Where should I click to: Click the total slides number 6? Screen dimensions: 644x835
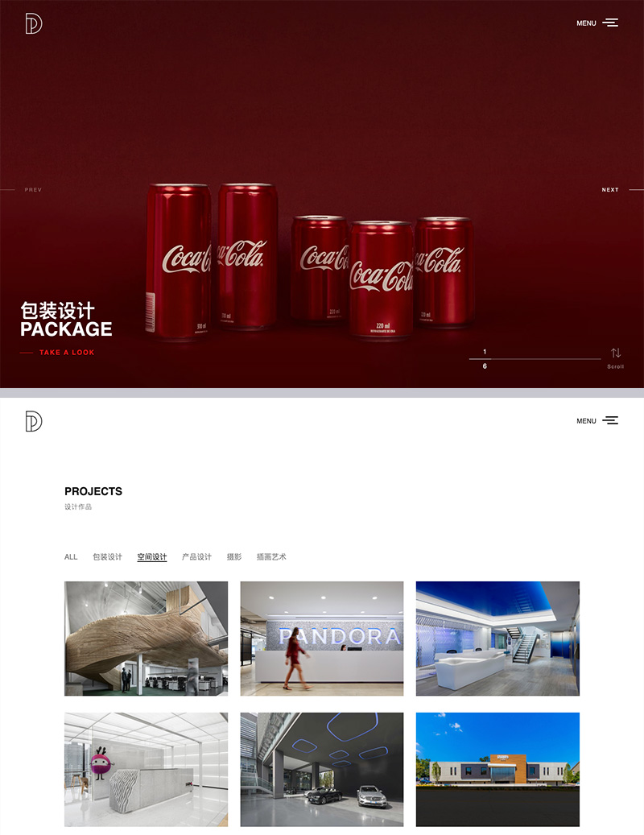(485, 366)
